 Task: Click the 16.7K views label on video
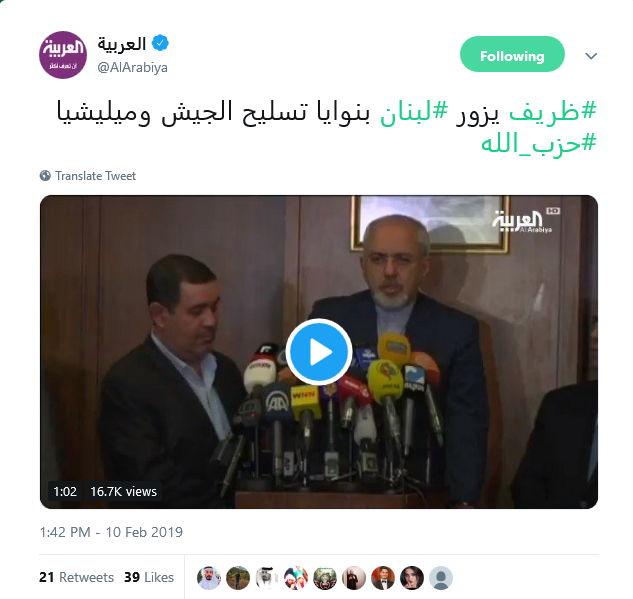point(124,491)
